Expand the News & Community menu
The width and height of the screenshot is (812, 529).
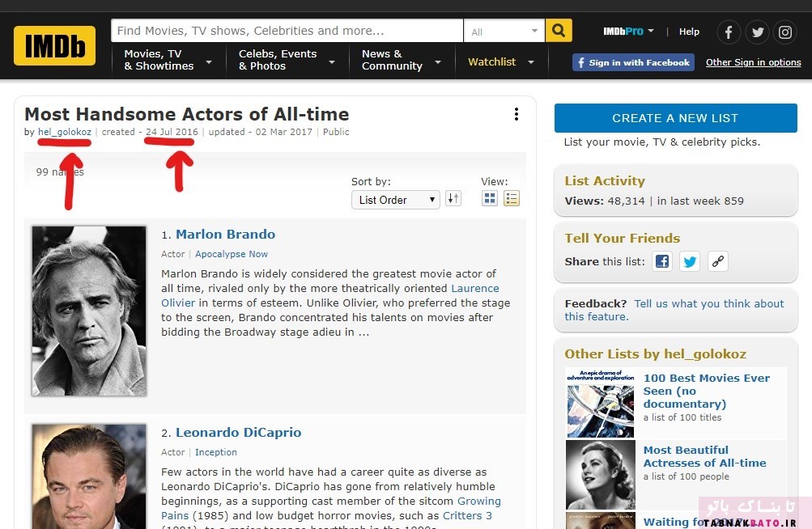click(x=402, y=60)
